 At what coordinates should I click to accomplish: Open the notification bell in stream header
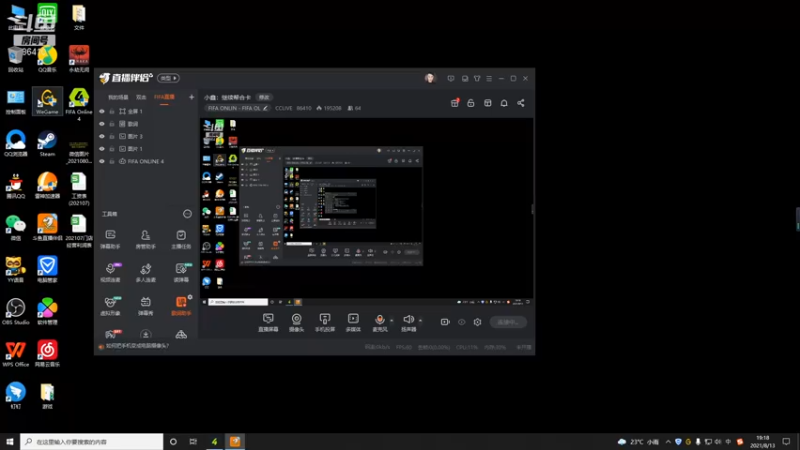pos(504,103)
